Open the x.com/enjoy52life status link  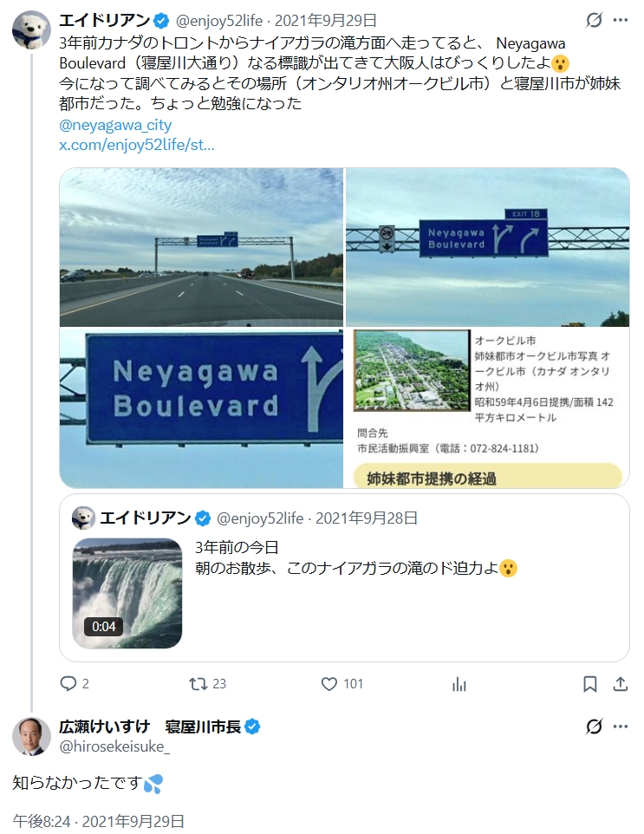pyautogui.click(x=136, y=143)
